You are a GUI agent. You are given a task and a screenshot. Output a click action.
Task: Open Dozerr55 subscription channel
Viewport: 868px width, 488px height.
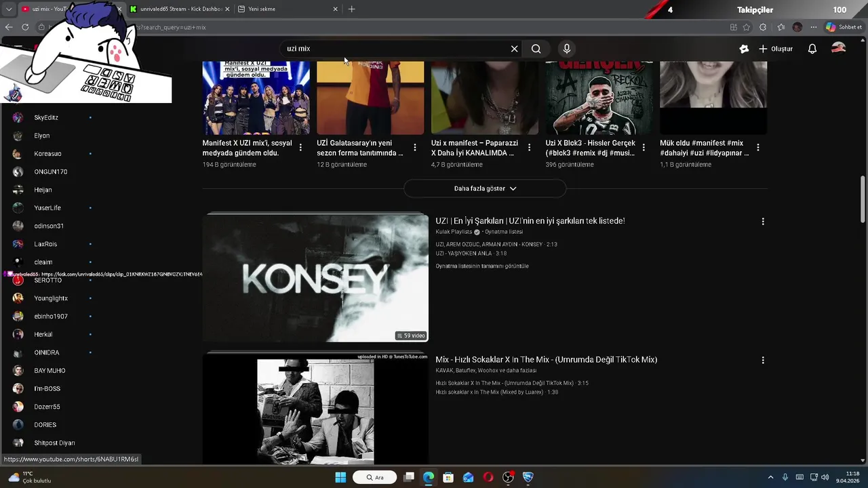point(47,407)
